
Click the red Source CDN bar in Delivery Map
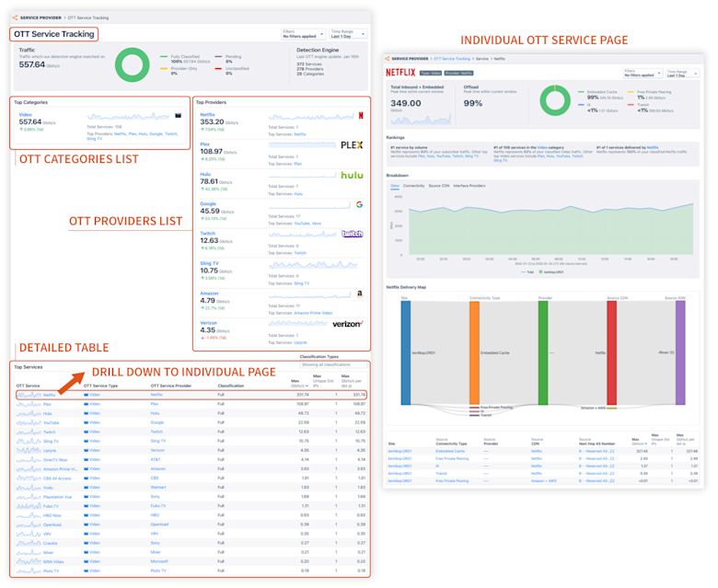coord(612,352)
